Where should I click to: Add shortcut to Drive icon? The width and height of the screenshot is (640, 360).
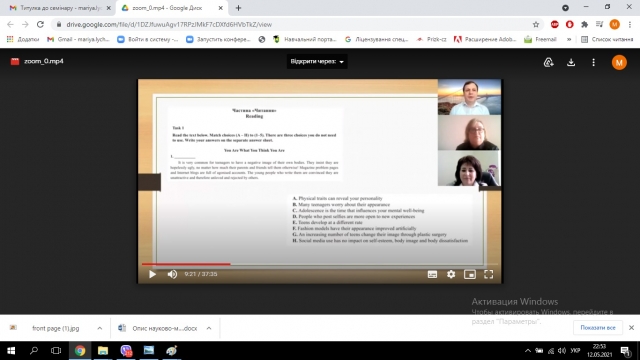(549, 62)
